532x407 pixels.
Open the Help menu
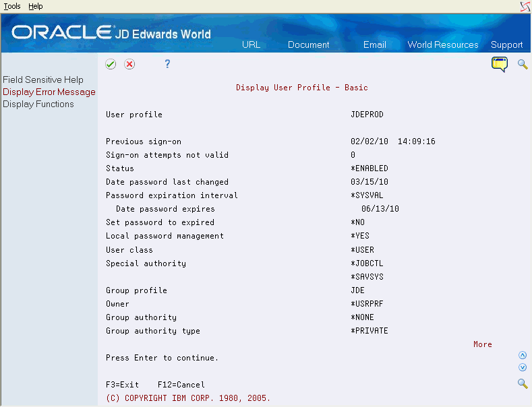[x=35, y=6]
